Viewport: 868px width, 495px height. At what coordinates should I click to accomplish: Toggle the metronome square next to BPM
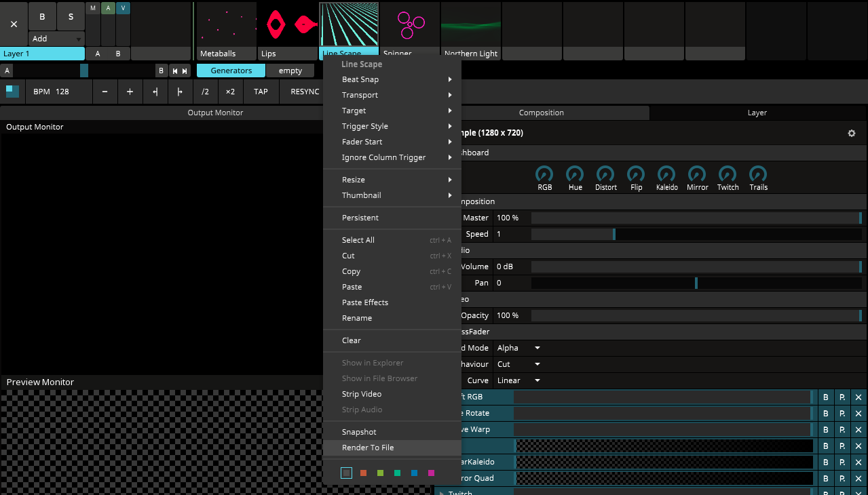[13, 92]
